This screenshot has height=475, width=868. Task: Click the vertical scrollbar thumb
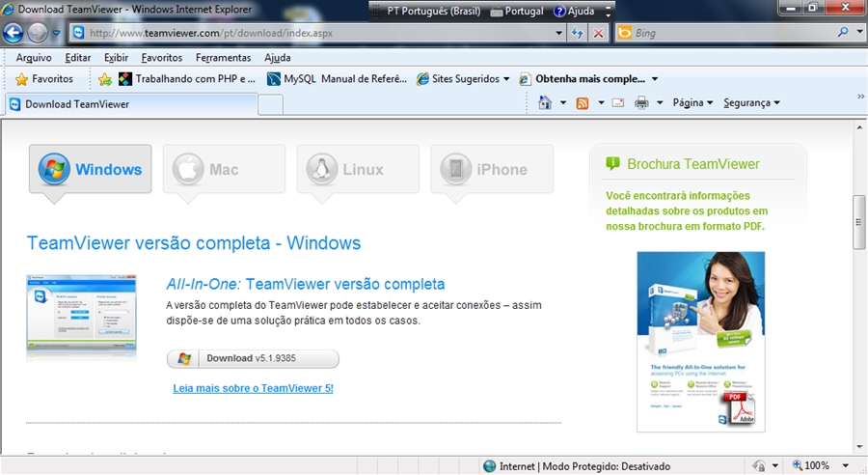point(859,222)
